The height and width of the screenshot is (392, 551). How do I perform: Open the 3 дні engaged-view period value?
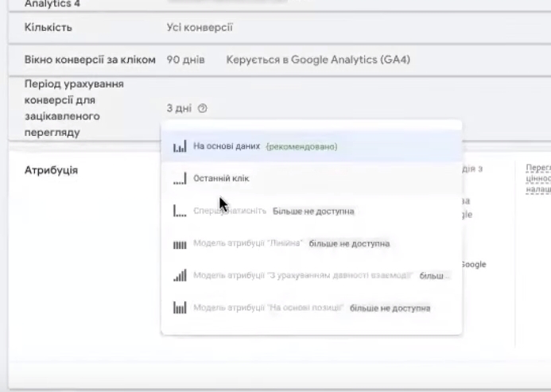click(x=180, y=108)
